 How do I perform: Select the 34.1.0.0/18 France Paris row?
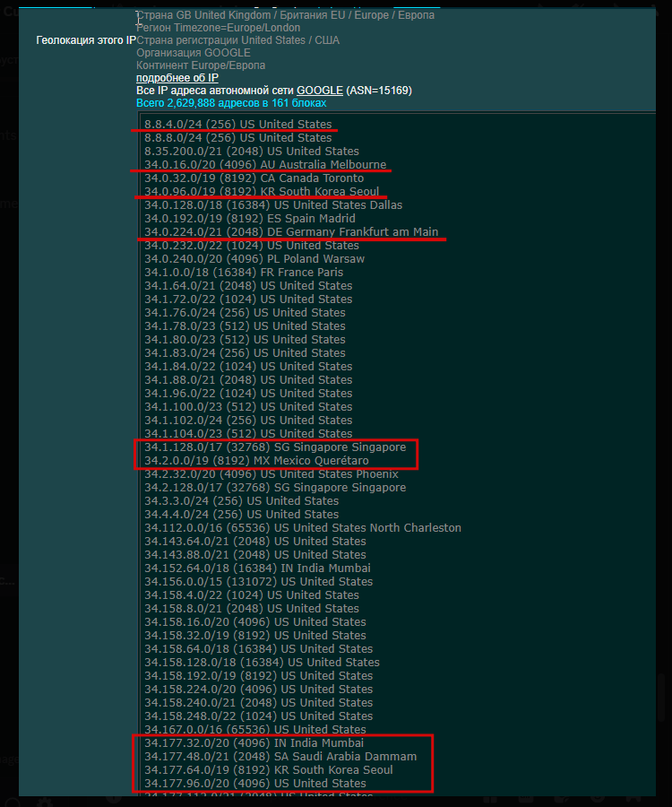pyautogui.click(x=244, y=273)
